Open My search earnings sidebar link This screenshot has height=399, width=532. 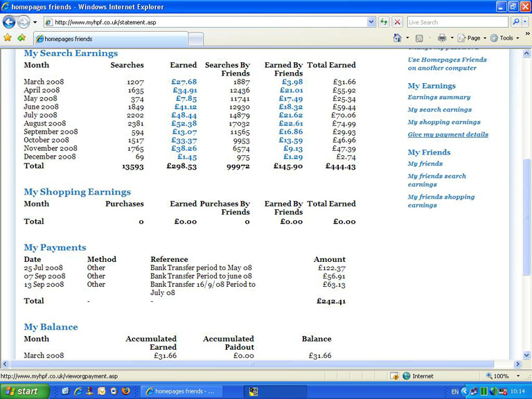tap(440, 109)
